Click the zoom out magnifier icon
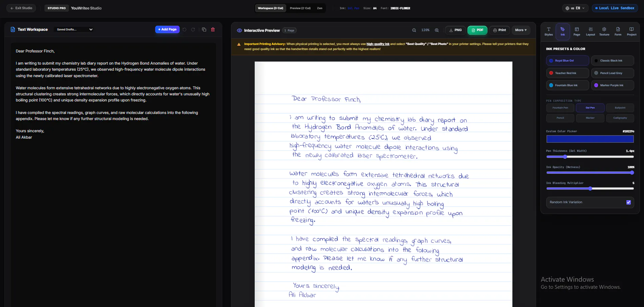644x307 pixels. click(x=414, y=30)
